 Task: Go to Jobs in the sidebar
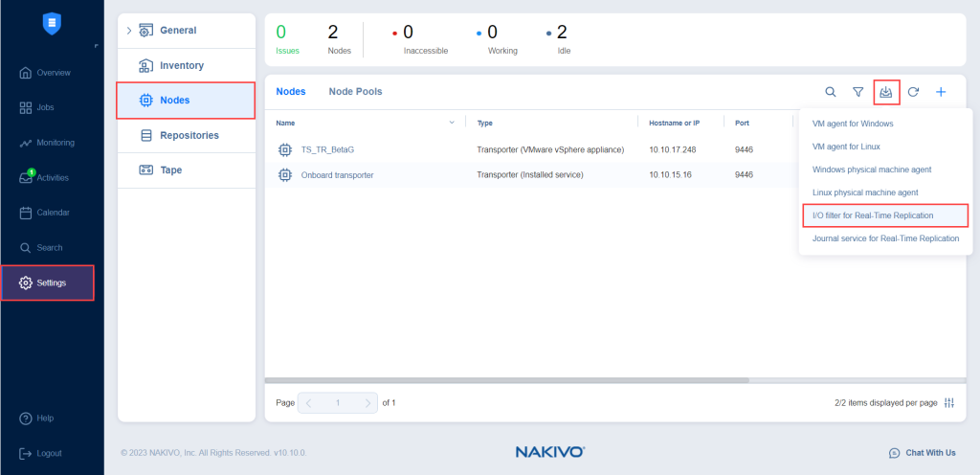pos(37,107)
